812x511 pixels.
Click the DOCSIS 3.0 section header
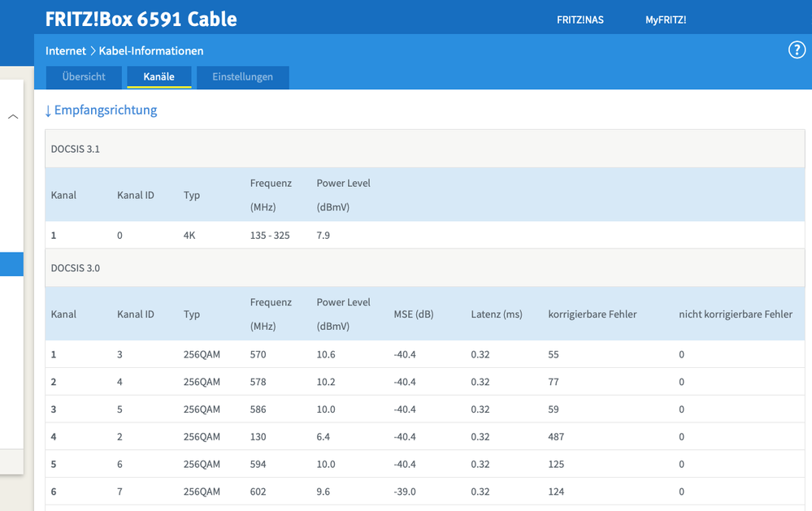point(76,268)
